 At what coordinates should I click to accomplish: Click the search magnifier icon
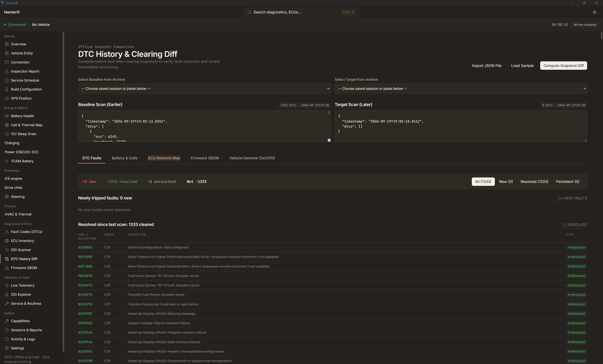pyautogui.click(x=249, y=12)
